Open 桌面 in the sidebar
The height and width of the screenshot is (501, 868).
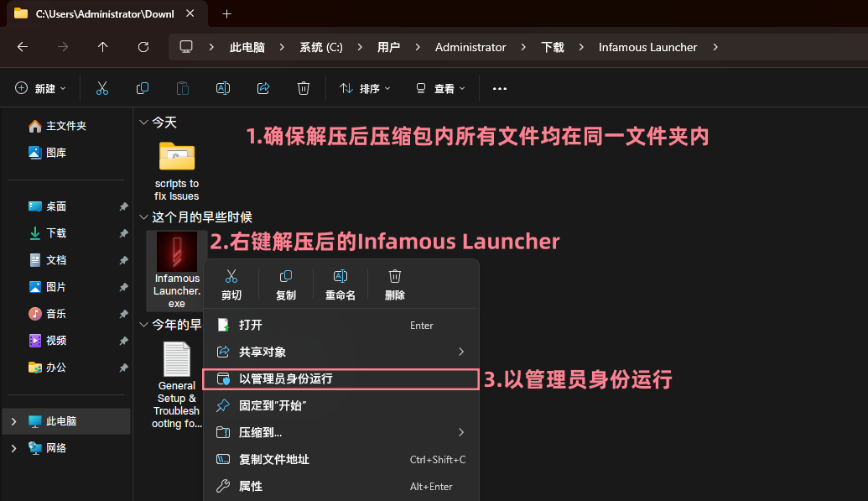click(47, 206)
